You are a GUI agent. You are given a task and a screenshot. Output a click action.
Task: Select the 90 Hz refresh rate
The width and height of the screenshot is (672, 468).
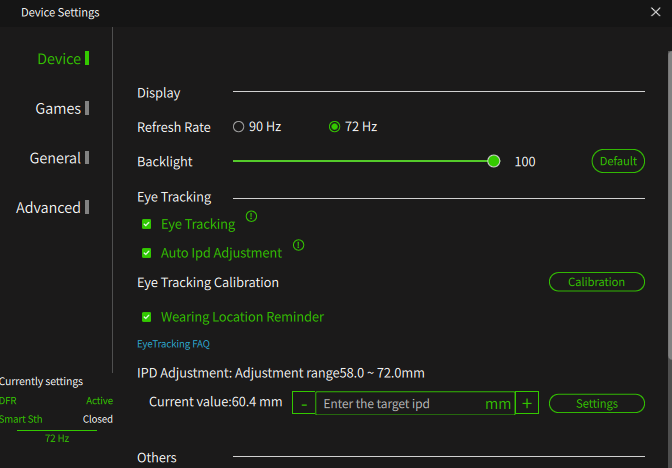238,127
